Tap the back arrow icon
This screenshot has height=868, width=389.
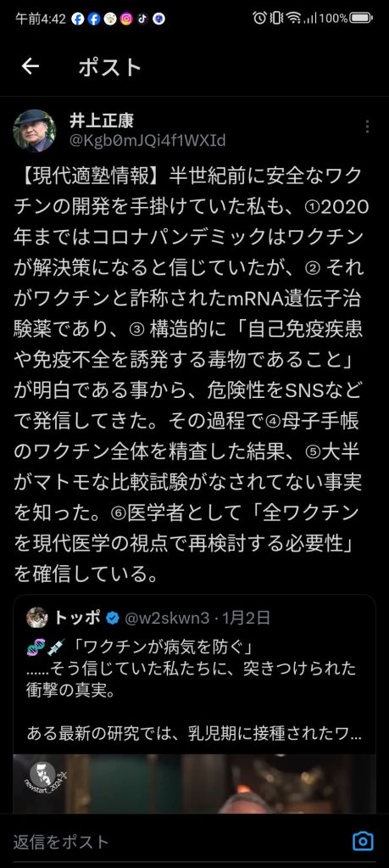[31, 67]
